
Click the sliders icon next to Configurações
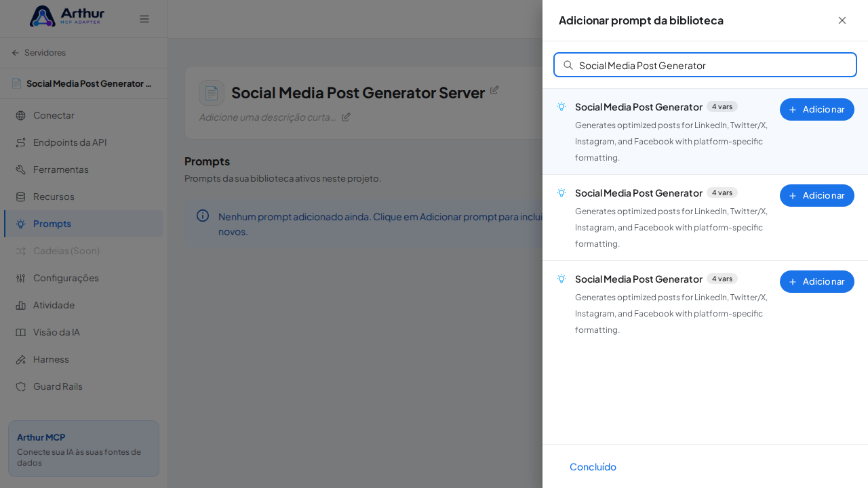pos(20,278)
